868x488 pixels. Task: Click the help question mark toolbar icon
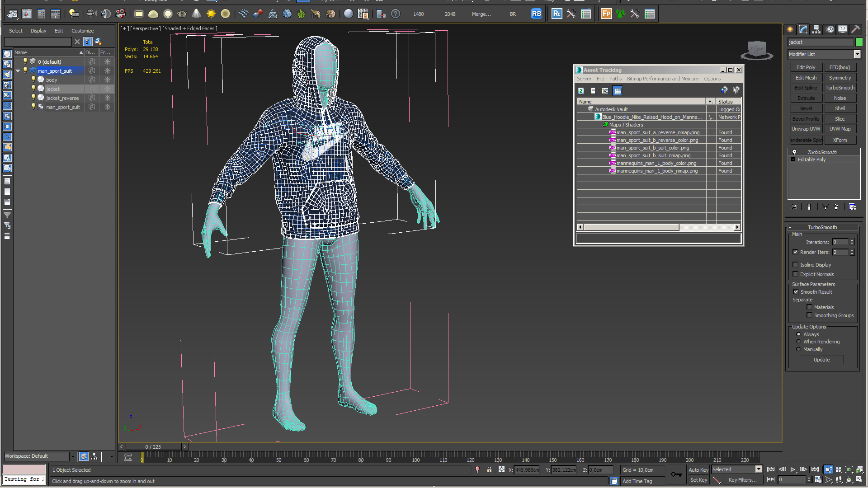(x=396, y=14)
